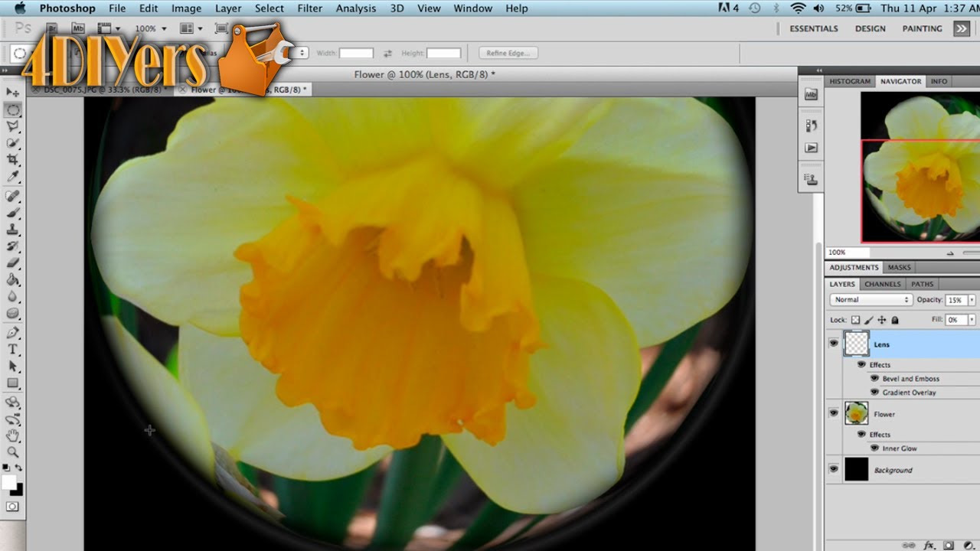Select the Pen tool

pyautogui.click(x=13, y=333)
